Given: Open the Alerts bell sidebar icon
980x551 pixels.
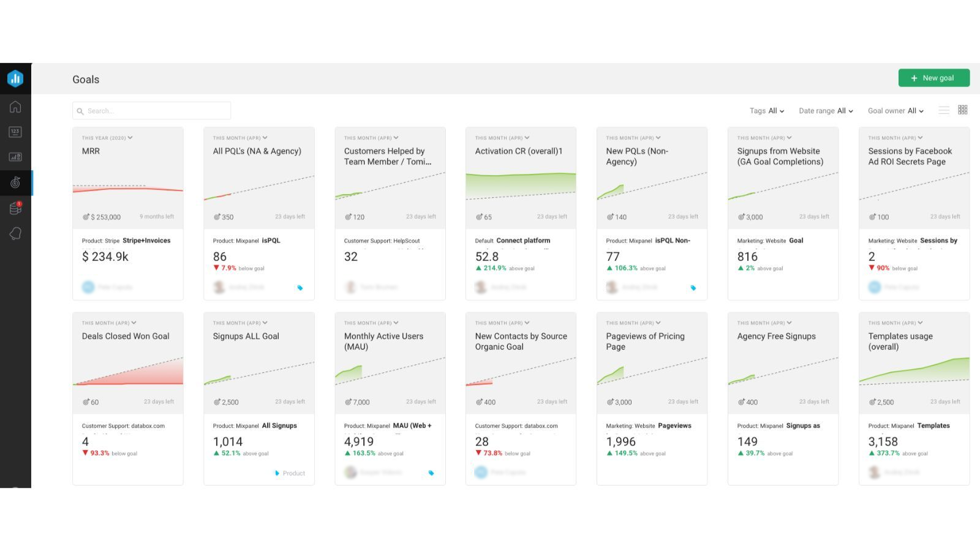Looking at the screenshot, I should click(15, 234).
